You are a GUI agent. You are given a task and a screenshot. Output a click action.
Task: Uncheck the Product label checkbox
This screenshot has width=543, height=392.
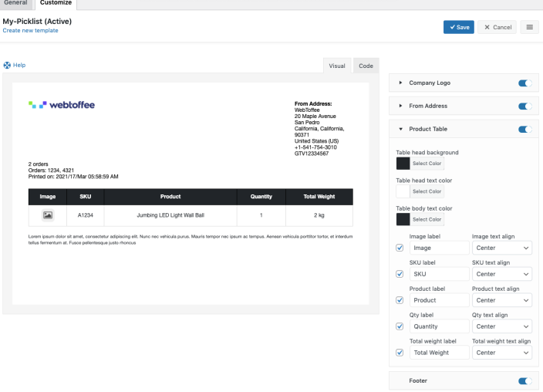(400, 300)
